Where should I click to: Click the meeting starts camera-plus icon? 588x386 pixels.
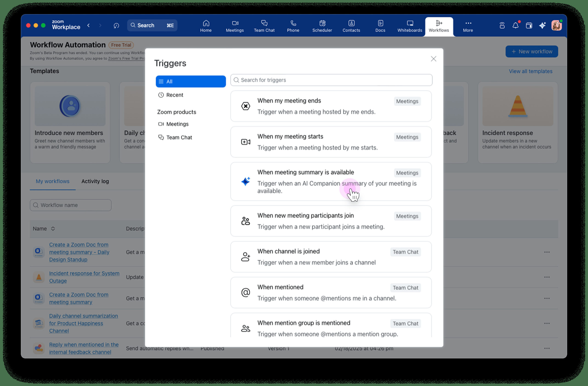[x=246, y=142]
